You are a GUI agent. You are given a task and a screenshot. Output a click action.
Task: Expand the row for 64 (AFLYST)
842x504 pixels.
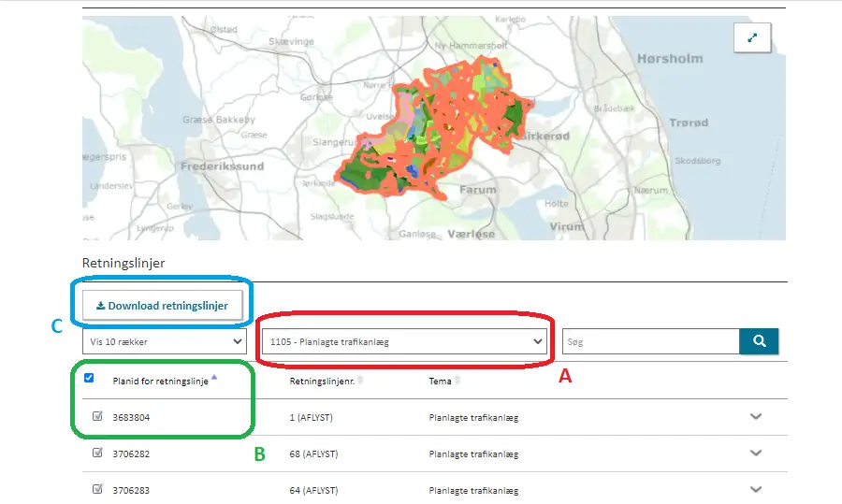tap(757, 489)
